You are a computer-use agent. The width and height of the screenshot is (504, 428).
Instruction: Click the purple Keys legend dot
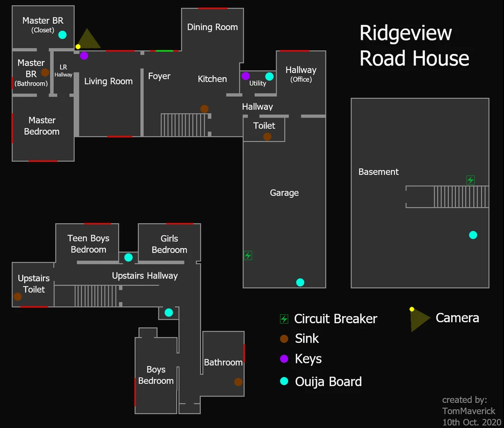[284, 358]
